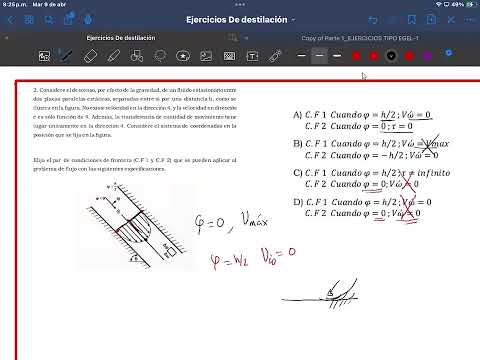Open the iPad multitasking three-dots menu
The height and width of the screenshot is (360, 480).
pyautogui.click(x=240, y=4)
